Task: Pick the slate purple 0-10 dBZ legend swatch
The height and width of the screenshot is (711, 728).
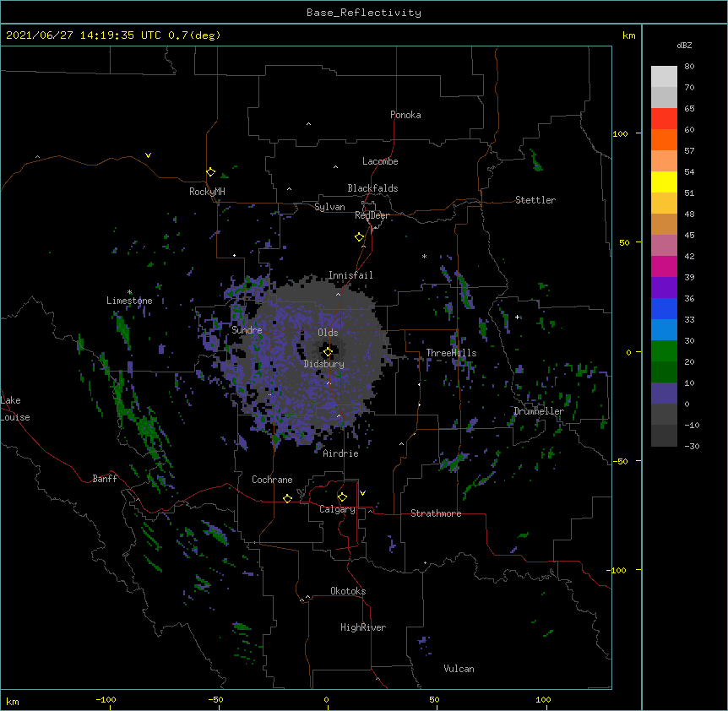Action: (x=664, y=393)
